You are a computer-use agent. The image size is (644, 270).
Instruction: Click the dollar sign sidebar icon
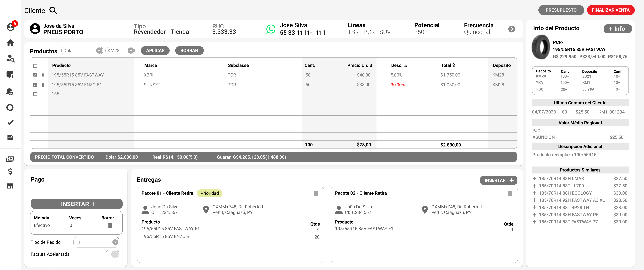[x=10, y=172]
